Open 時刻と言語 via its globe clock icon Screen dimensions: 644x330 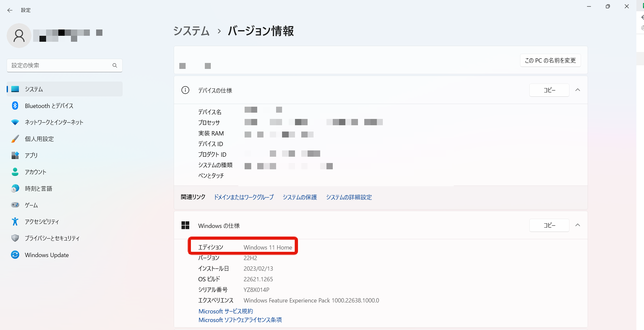15,188
